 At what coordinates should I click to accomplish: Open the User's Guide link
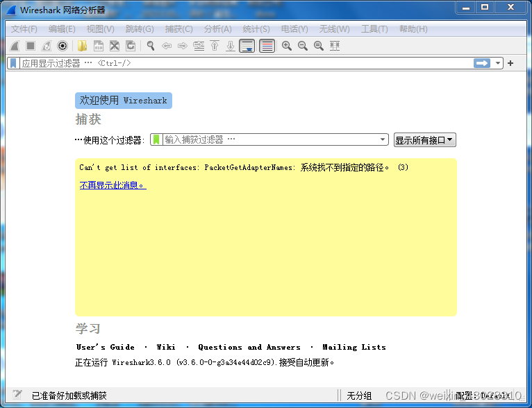pyautogui.click(x=105, y=347)
